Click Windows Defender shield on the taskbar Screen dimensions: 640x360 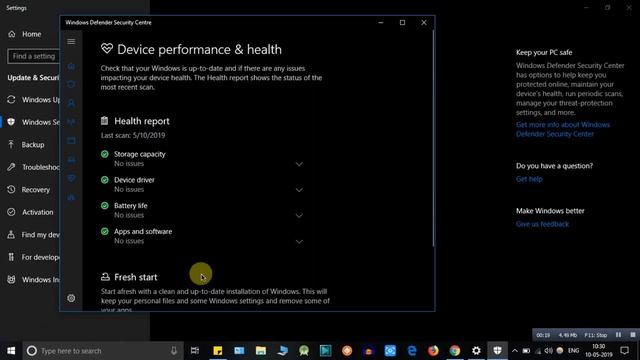(498, 351)
